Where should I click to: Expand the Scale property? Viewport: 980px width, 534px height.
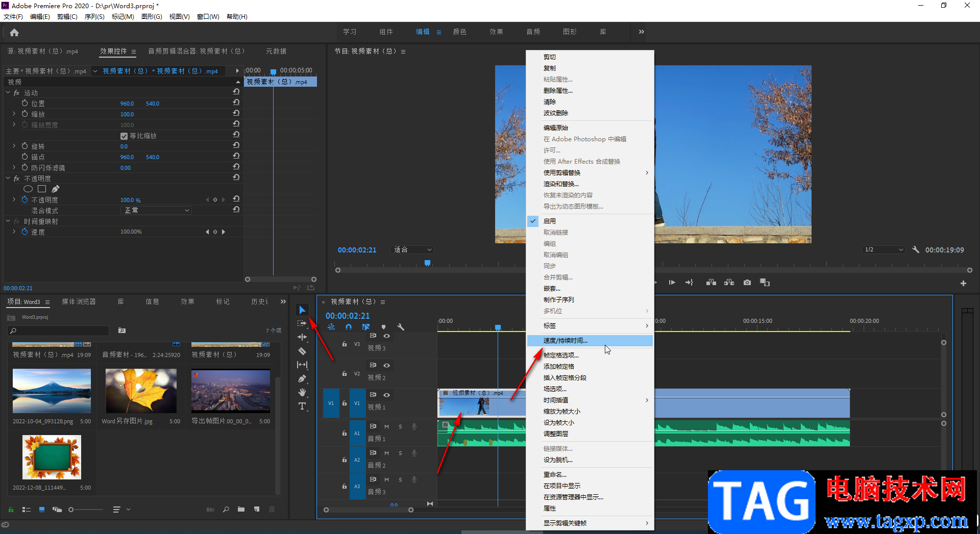(14, 114)
